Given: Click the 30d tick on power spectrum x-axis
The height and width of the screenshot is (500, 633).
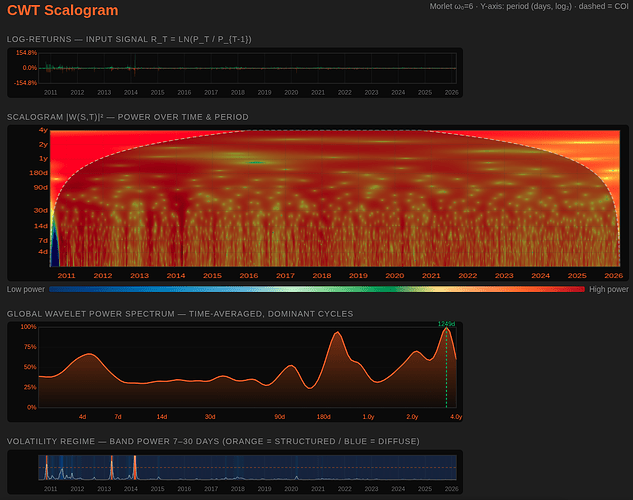Looking at the screenshot, I should point(210,417).
